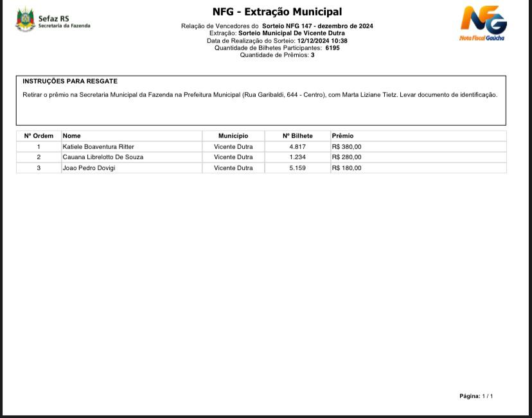532x418 pixels.
Task: Click the 'Página: 1 / 1' footer
Action: [476, 396]
